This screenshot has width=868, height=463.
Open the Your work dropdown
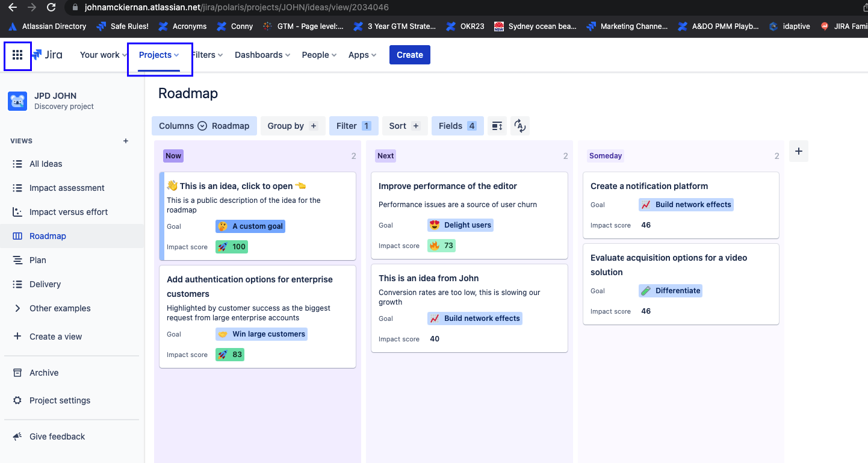(102, 55)
